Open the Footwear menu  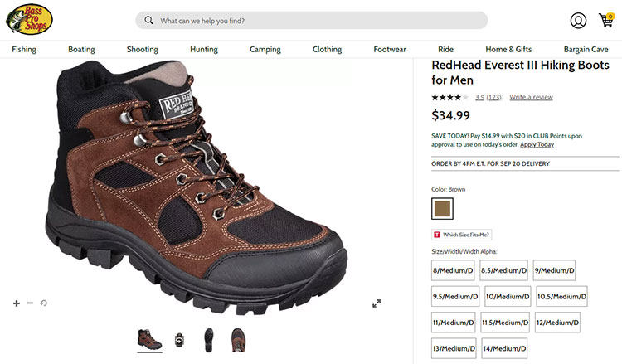390,49
